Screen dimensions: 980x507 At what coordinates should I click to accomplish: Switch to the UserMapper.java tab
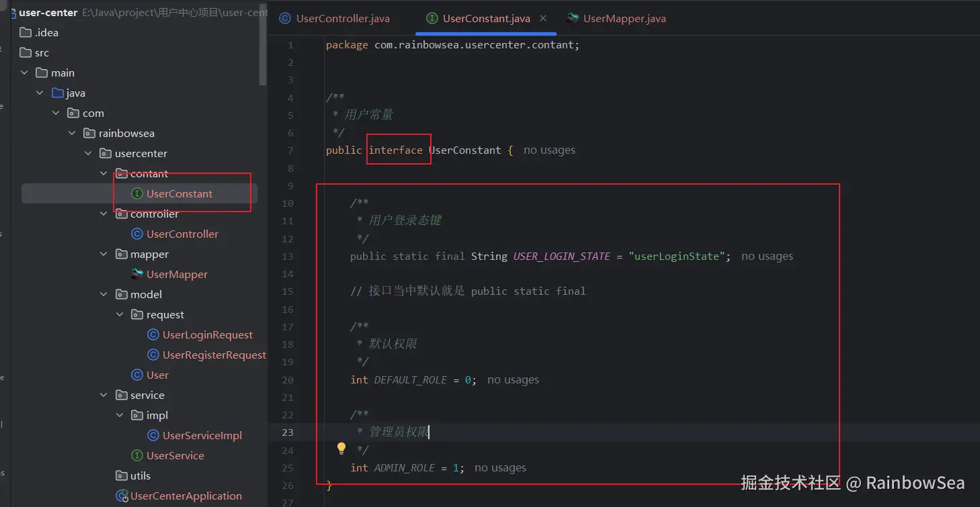click(x=624, y=19)
